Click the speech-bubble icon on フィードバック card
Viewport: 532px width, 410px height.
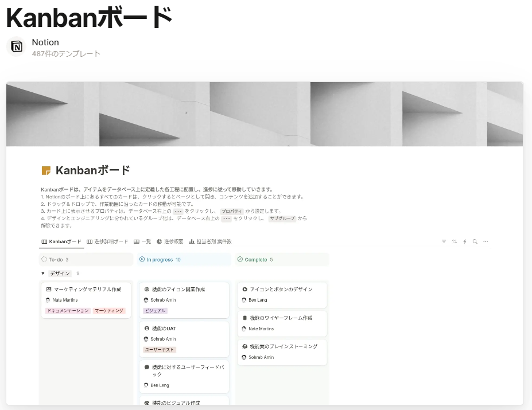click(146, 367)
